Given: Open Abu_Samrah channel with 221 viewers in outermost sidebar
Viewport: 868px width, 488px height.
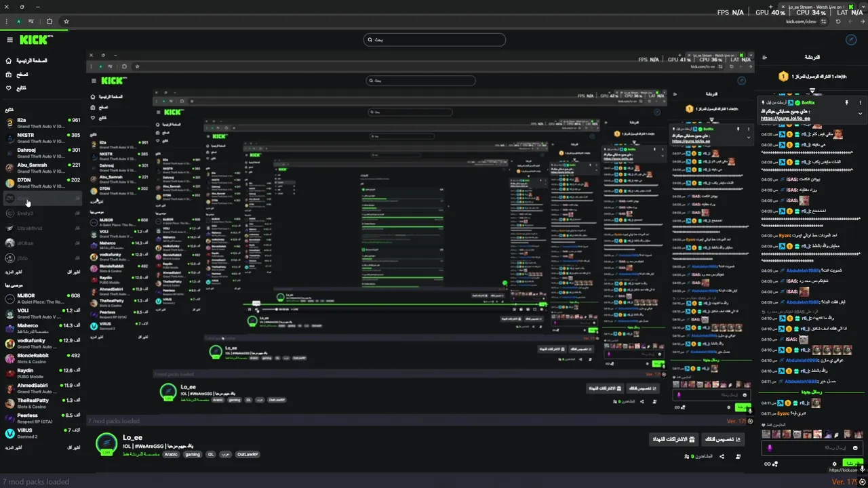Looking at the screenshot, I should pyautogui.click(x=43, y=167).
